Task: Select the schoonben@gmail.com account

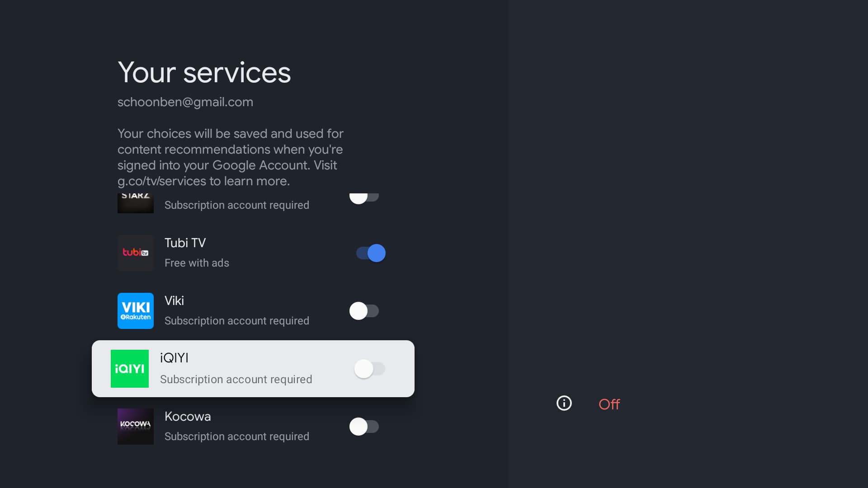Action: point(185,102)
